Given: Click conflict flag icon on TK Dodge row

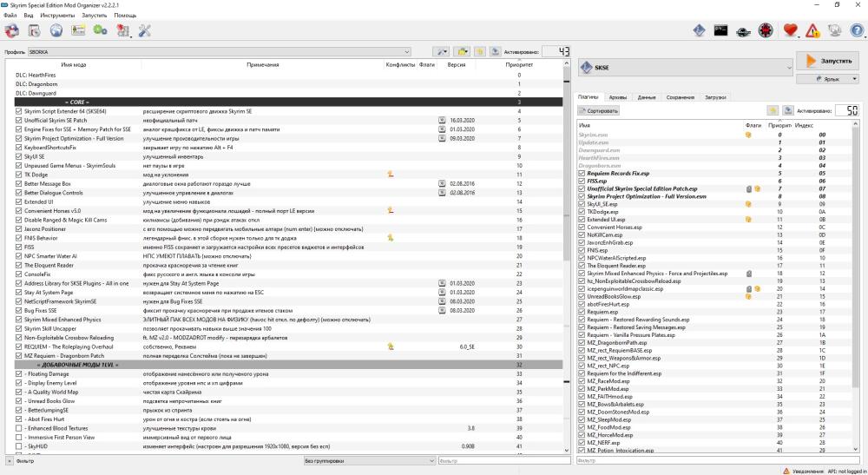Looking at the screenshot, I should 391,175.
